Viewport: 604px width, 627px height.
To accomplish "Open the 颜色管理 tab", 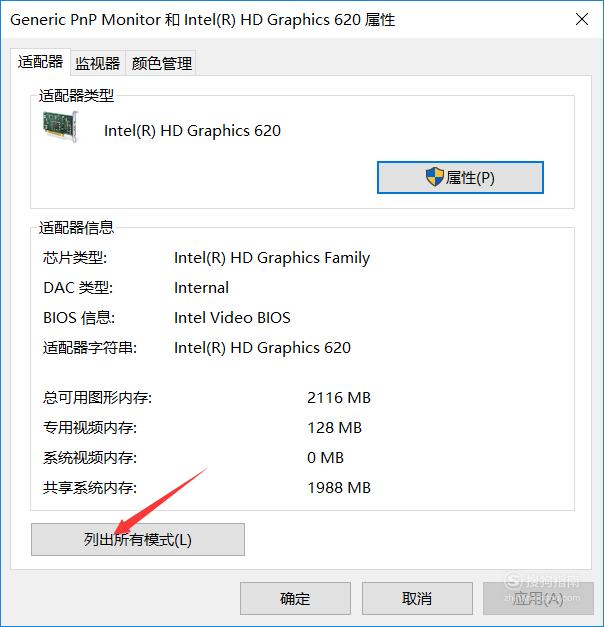I will [x=161, y=63].
